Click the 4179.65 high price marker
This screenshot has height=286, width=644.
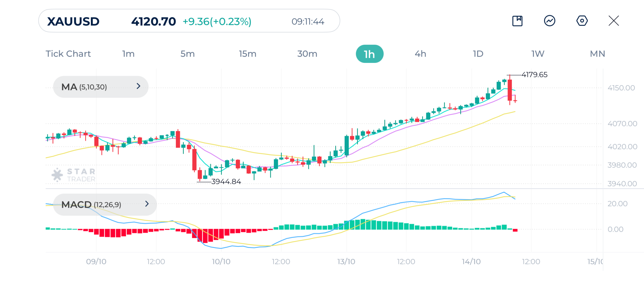click(x=534, y=75)
